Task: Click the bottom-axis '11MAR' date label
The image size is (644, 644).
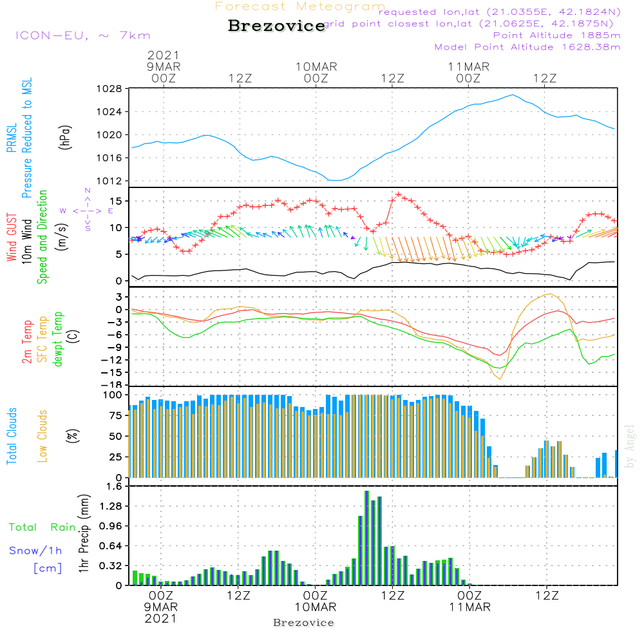Action: pos(470,607)
